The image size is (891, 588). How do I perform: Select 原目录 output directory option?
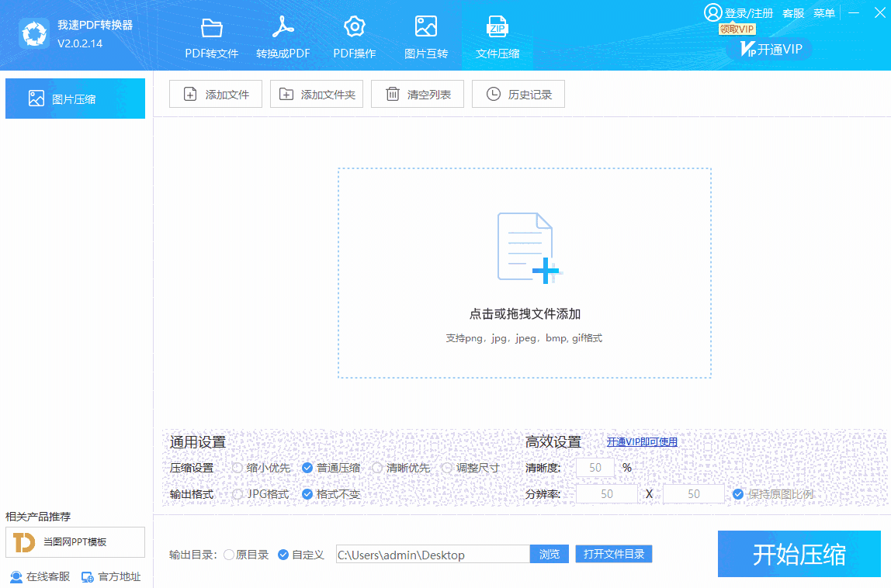pos(228,555)
